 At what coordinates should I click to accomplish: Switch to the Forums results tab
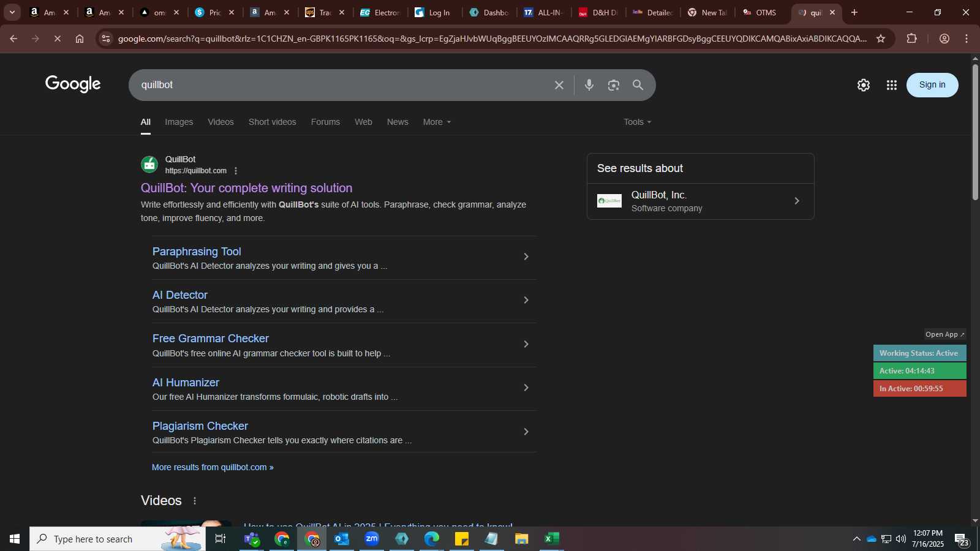point(325,122)
